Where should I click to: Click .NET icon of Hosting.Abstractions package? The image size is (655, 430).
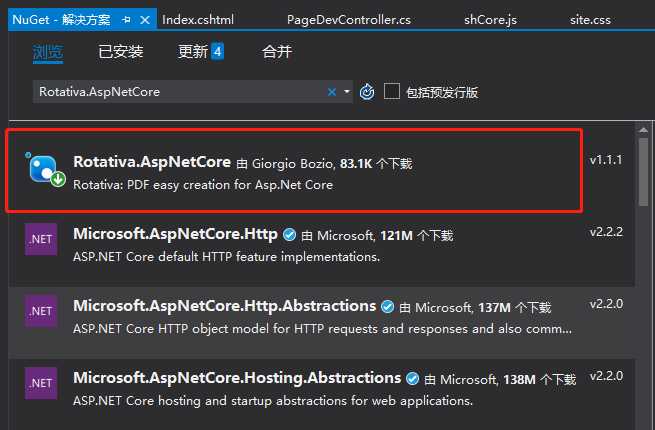[x=41, y=383]
